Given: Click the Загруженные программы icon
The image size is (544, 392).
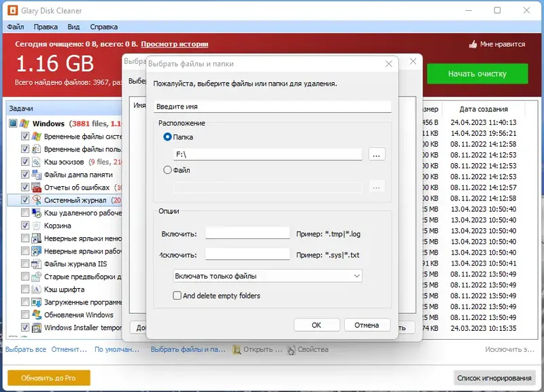Looking at the screenshot, I should tap(37, 302).
